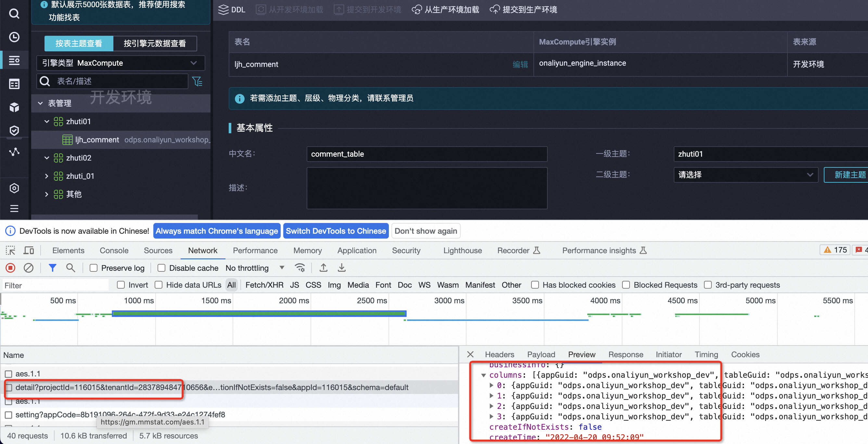Click the table filter funnel icon
This screenshot has width=868, height=444.
coord(197,81)
